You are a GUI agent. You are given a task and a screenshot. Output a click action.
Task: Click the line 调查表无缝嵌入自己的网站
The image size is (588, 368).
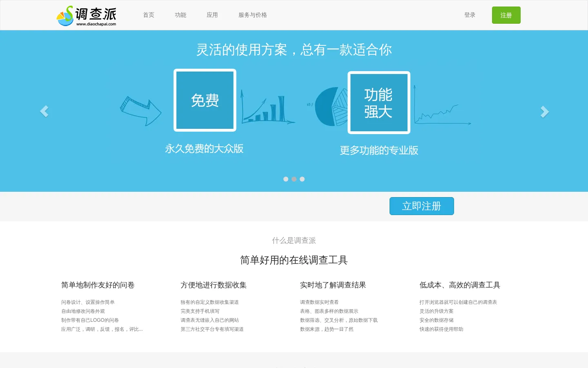[x=209, y=320]
